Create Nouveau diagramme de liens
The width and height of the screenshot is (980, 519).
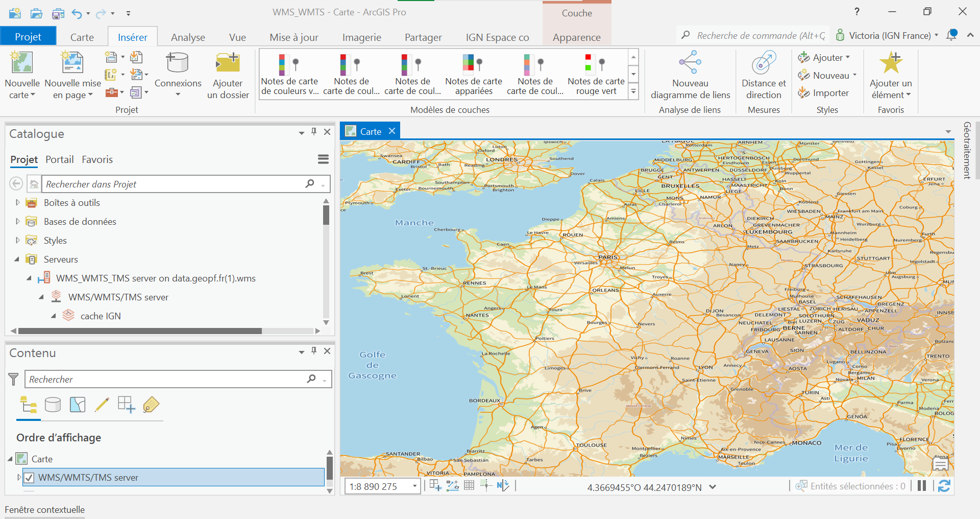(x=690, y=75)
